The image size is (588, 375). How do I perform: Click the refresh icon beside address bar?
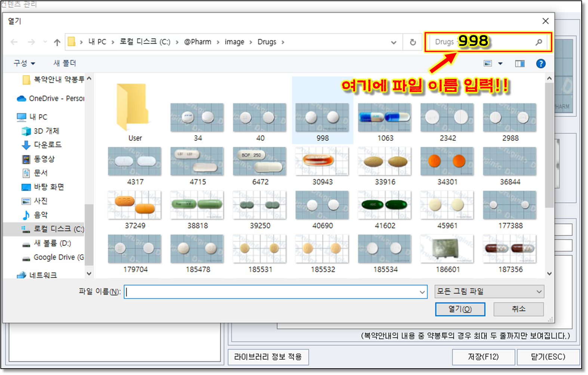tap(413, 42)
